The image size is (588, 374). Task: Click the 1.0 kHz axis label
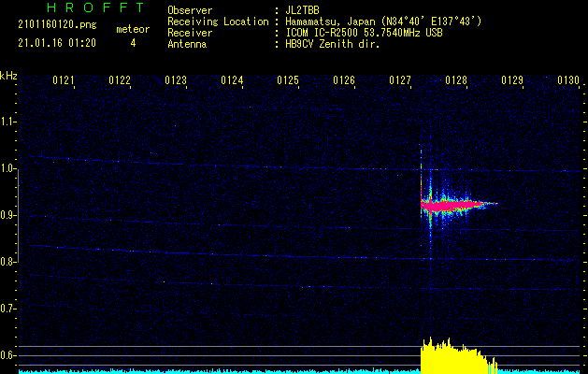point(7,169)
